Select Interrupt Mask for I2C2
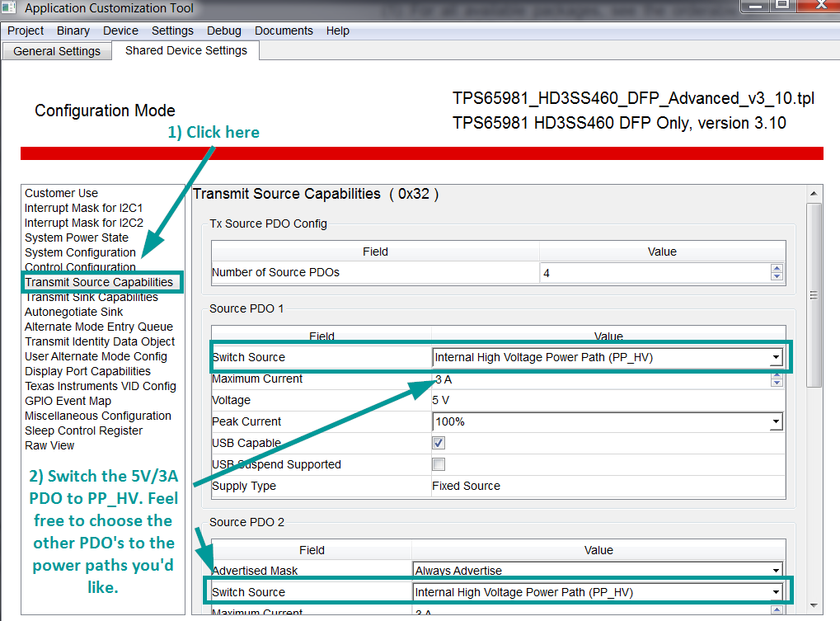 83,223
